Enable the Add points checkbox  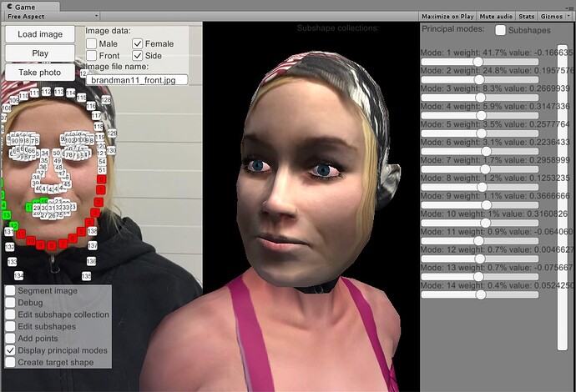(x=10, y=339)
